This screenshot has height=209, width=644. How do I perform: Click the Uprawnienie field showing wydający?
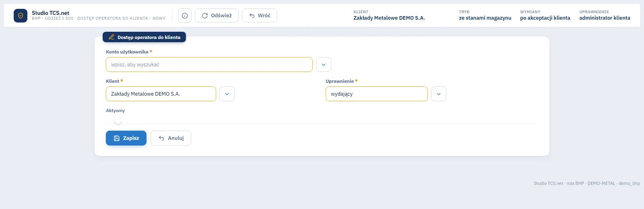point(377,94)
